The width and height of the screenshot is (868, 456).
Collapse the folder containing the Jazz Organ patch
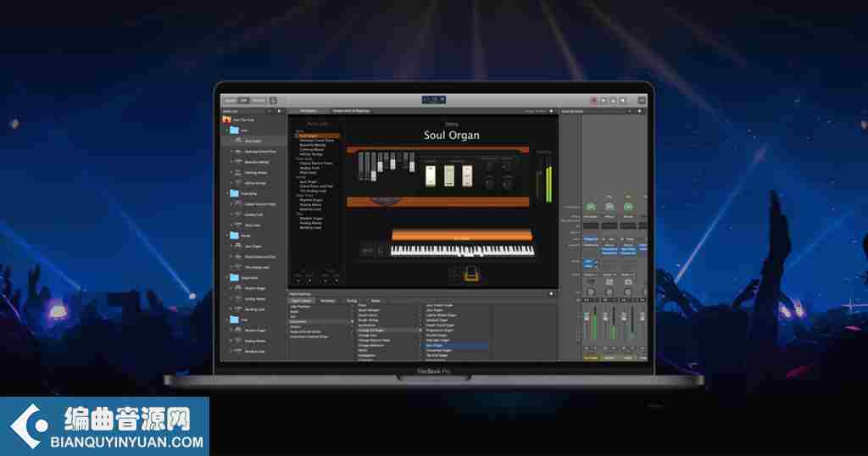(x=227, y=236)
